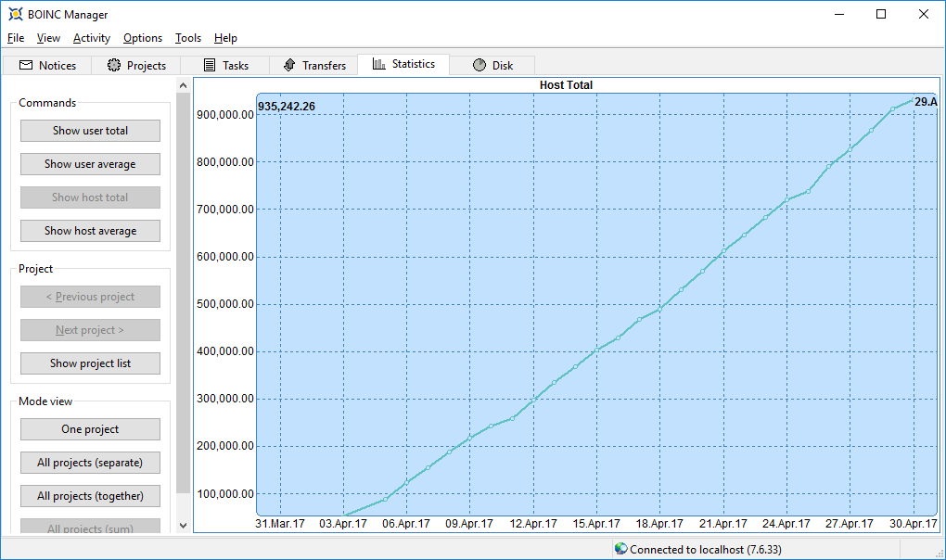Click the 03.Apr.17 x-axis date label

click(342, 523)
